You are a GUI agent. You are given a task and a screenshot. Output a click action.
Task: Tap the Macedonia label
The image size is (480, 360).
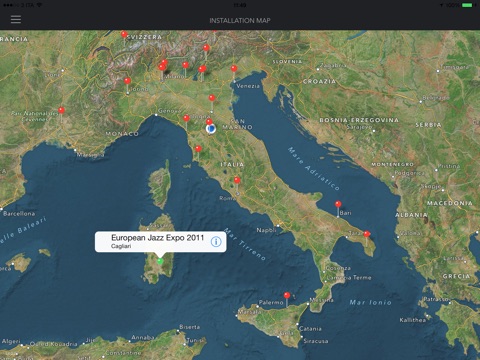click(x=450, y=203)
